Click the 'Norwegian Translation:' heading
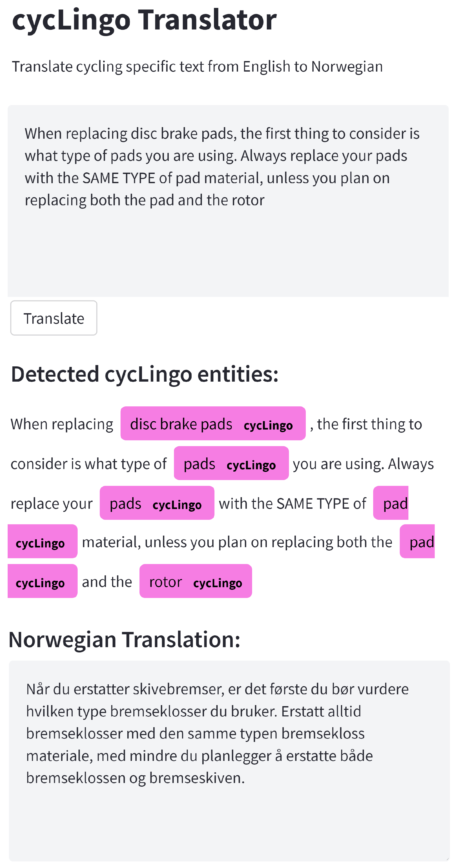 pos(124,640)
